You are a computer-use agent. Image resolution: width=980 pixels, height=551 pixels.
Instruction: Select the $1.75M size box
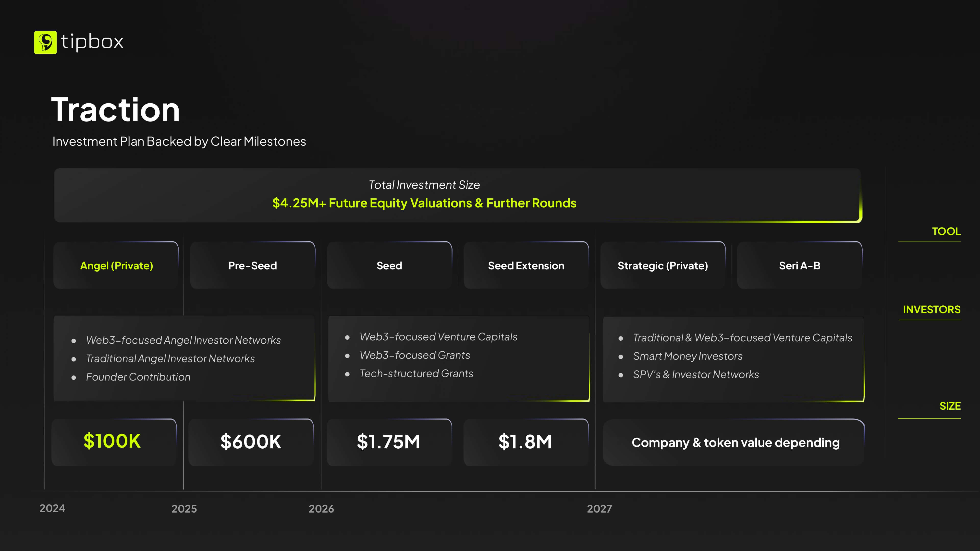pyautogui.click(x=389, y=442)
